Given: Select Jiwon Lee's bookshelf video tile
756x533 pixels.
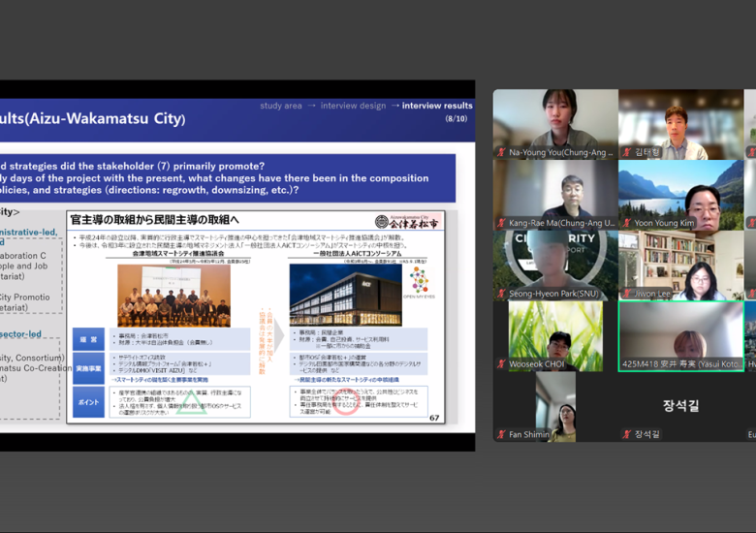Looking at the screenshot, I should 680,266.
